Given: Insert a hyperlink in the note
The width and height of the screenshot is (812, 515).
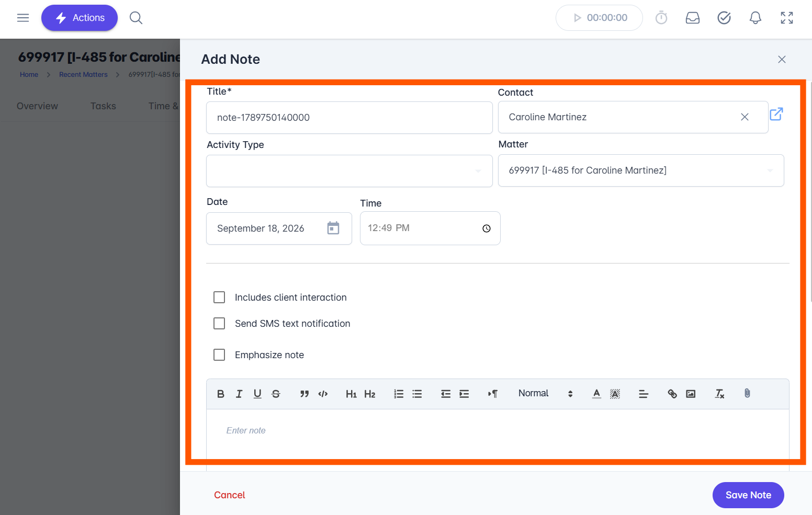Looking at the screenshot, I should tap(672, 394).
